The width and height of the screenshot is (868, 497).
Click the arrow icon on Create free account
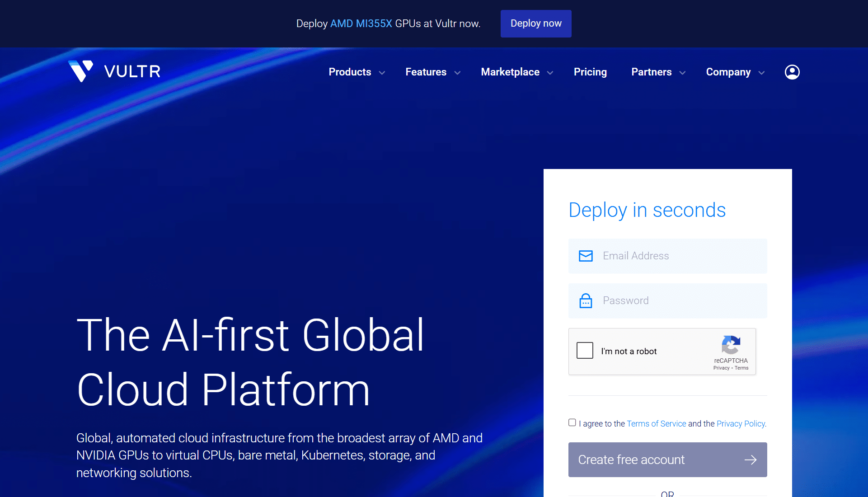point(750,460)
